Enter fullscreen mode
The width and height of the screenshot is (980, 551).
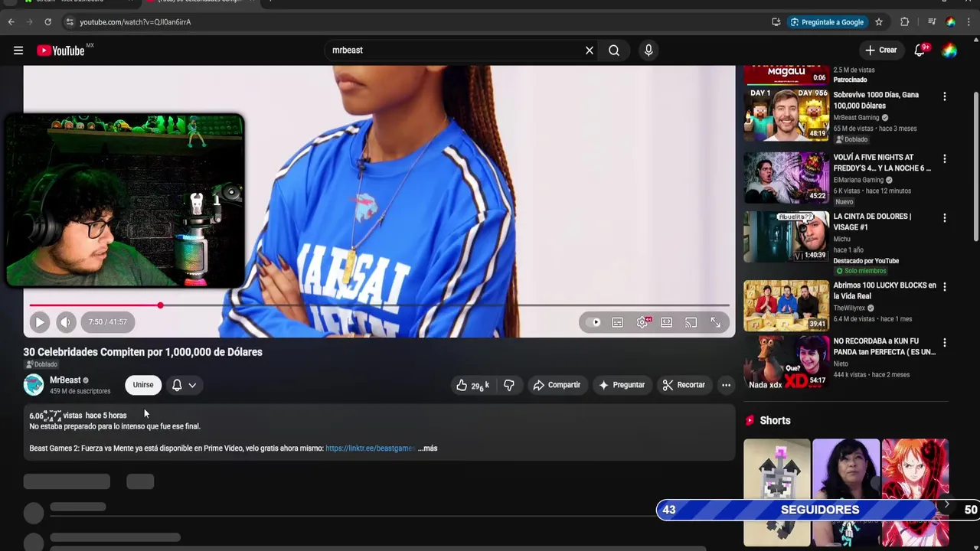click(x=716, y=322)
